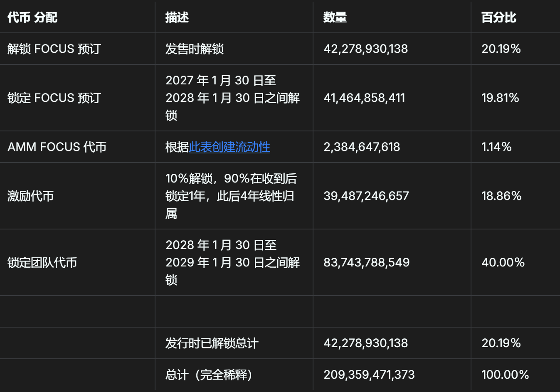The width and height of the screenshot is (560, 392).
Task: Select the 发行时已解锁总计 cell
Action: (x=212, y=343)
